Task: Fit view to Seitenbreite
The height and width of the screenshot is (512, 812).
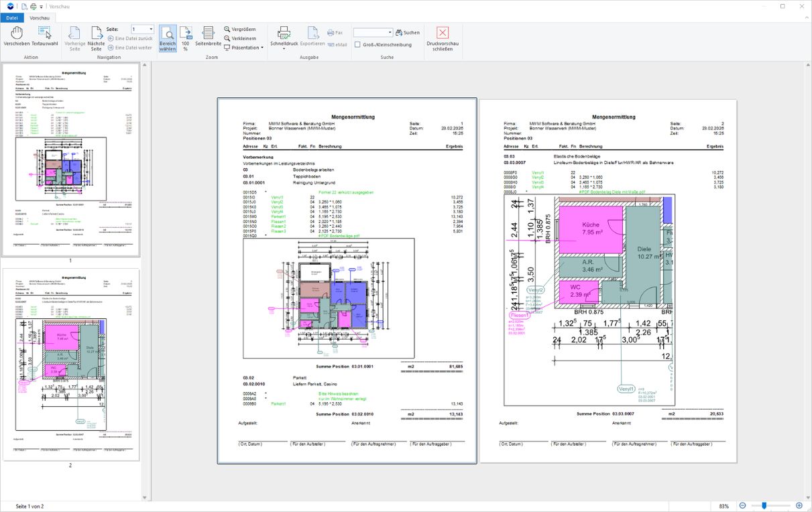Action: click(208, 39)
